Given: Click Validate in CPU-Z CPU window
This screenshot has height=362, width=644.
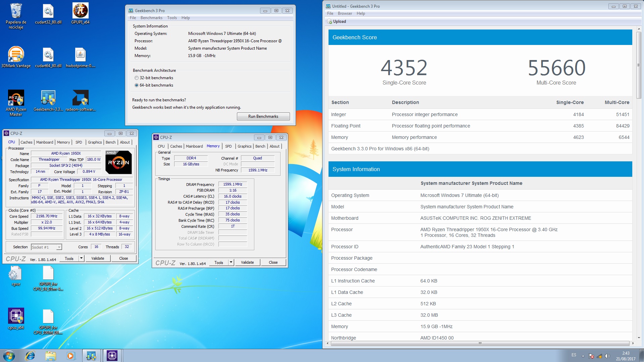Looking at the screenshot, I should click(x=98, y=258).
